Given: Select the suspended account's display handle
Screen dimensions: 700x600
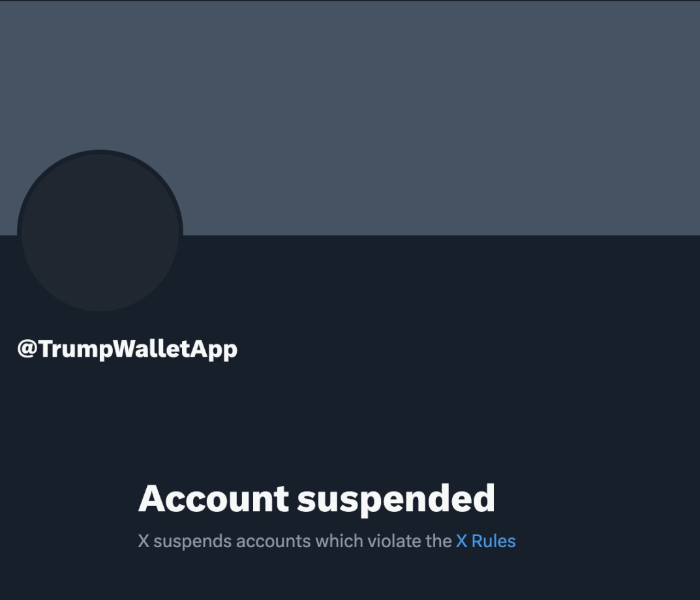Looking at the screenshot, I should pyautogui.click(x=128, y=348).
